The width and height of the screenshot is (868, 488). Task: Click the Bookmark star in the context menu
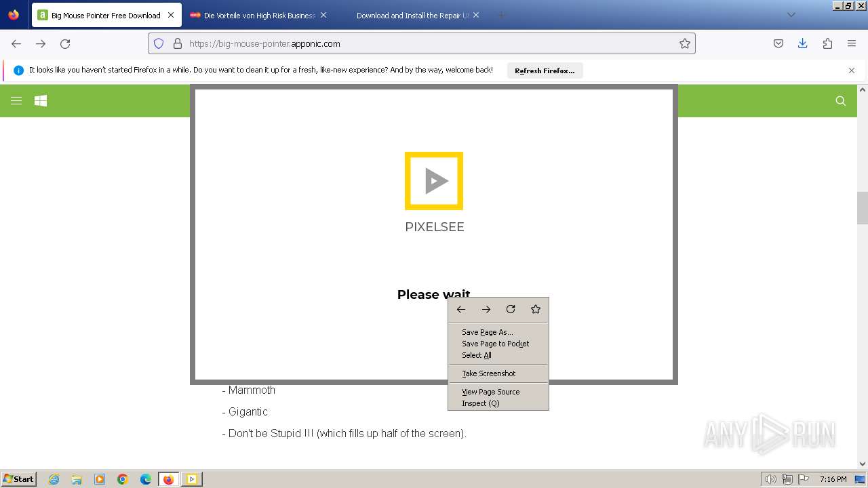click(536, 309)
